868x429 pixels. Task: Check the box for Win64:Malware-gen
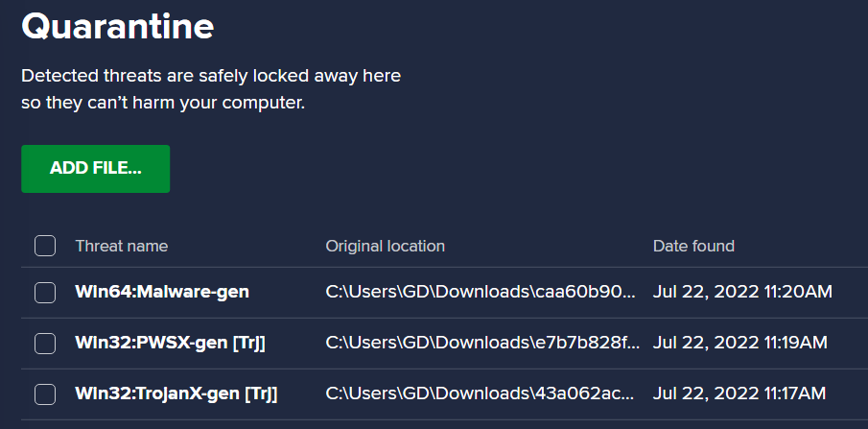click(45, 292)
